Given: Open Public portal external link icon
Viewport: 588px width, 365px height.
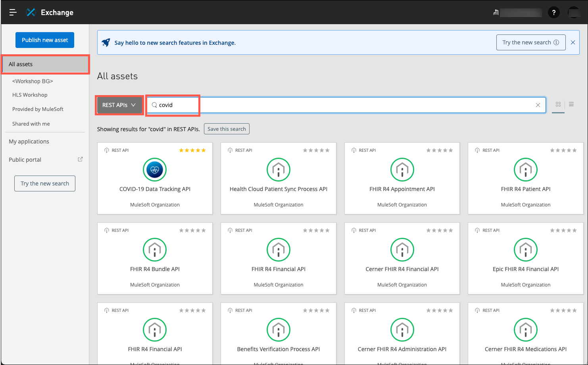Looking at the screenshot, I should click(80, 159).
